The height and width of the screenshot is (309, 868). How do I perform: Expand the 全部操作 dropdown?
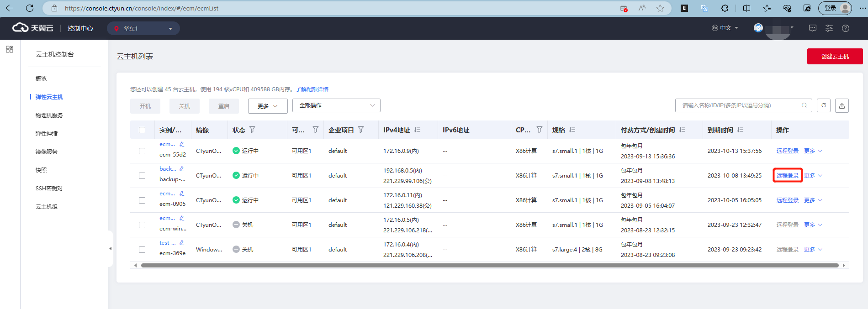pyautogui.click(x=336, y=105)
